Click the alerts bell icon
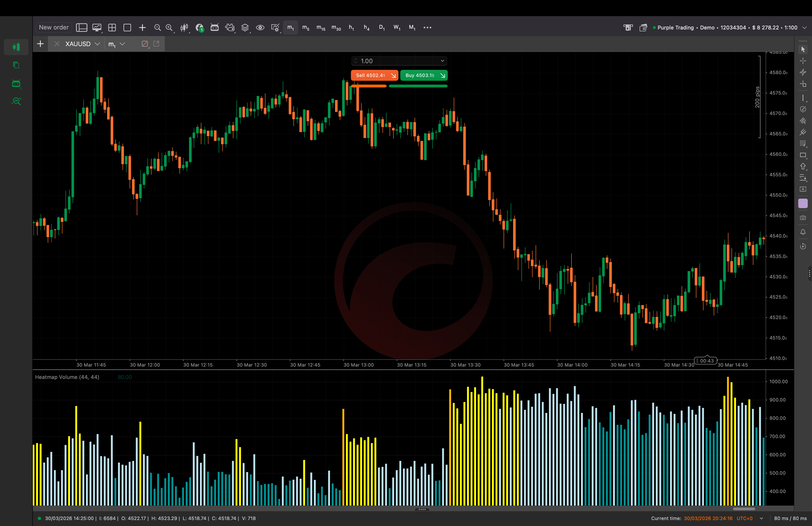Screen dimensions: 812x526 click(803, 232)
